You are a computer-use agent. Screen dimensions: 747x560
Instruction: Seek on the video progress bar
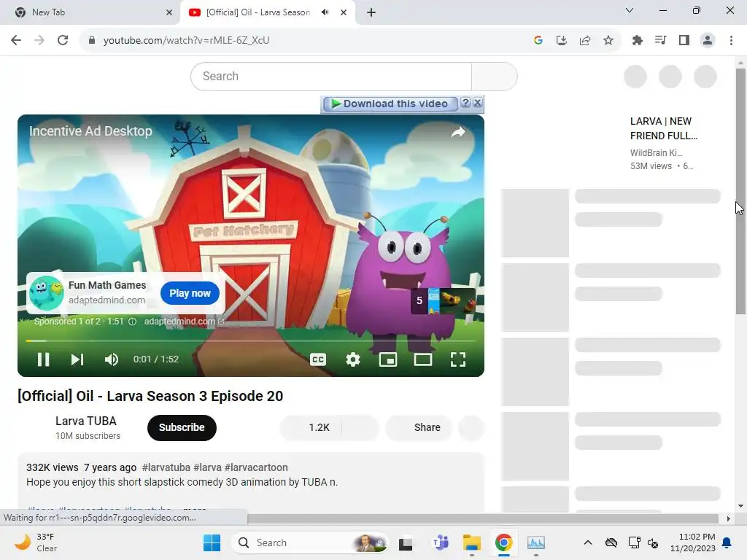tap(251, 341)
